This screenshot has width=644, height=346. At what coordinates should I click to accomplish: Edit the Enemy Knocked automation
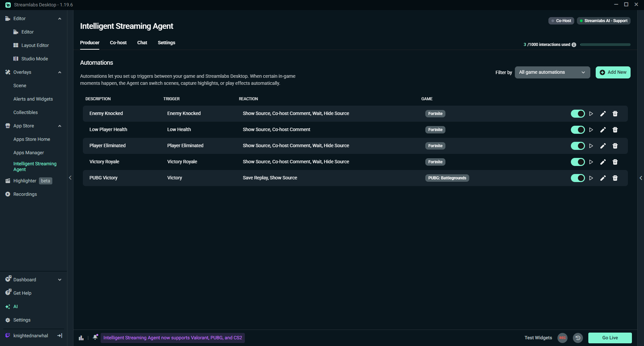click(x=603, y=114)
